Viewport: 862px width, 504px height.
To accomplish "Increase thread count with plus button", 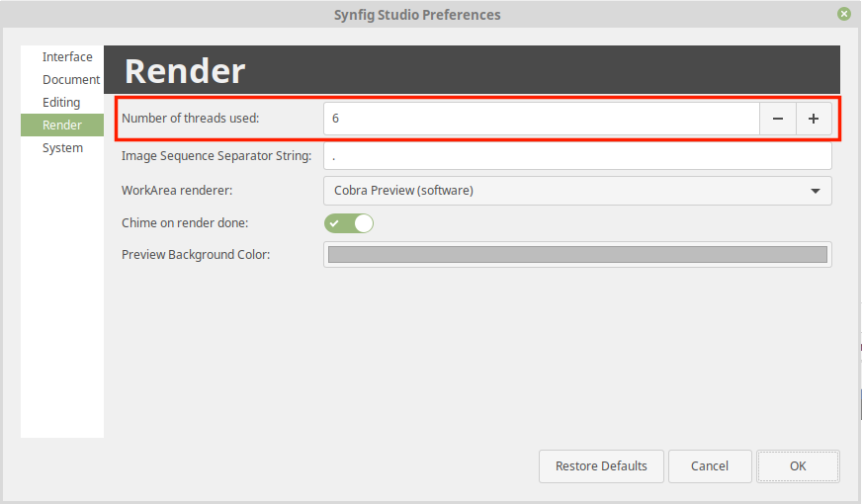I will (814, 119).
